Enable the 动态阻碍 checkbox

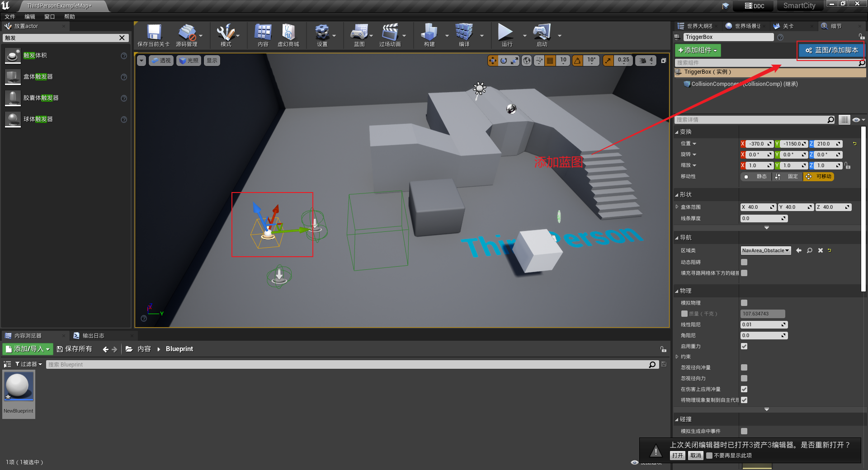pyautogui.click(x=744, y=262)
